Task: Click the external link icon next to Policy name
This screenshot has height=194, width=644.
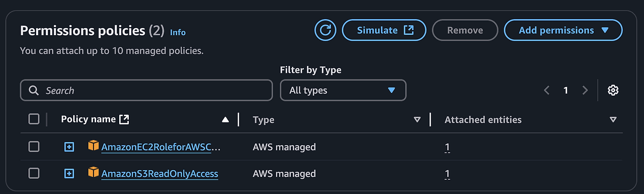Action: (124, 120)
